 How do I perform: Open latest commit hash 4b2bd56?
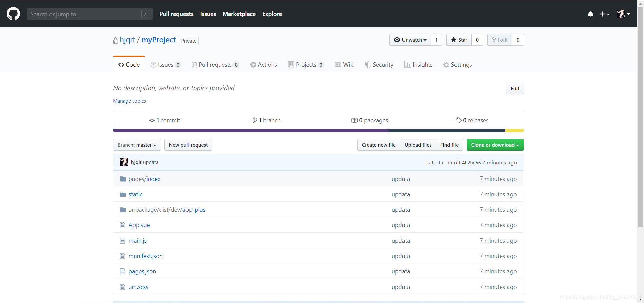click(471, 163)
